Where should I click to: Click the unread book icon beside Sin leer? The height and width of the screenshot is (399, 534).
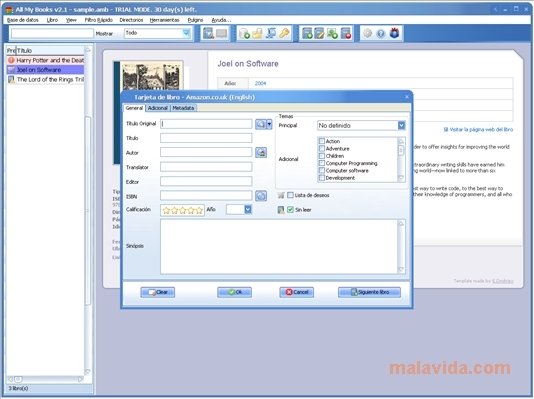[x=281, y=210]
